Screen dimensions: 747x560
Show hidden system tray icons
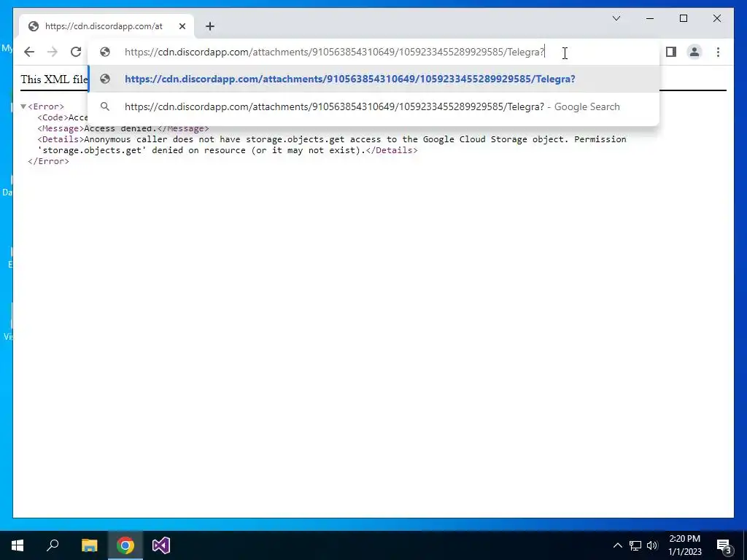click(x=617, y=545)
